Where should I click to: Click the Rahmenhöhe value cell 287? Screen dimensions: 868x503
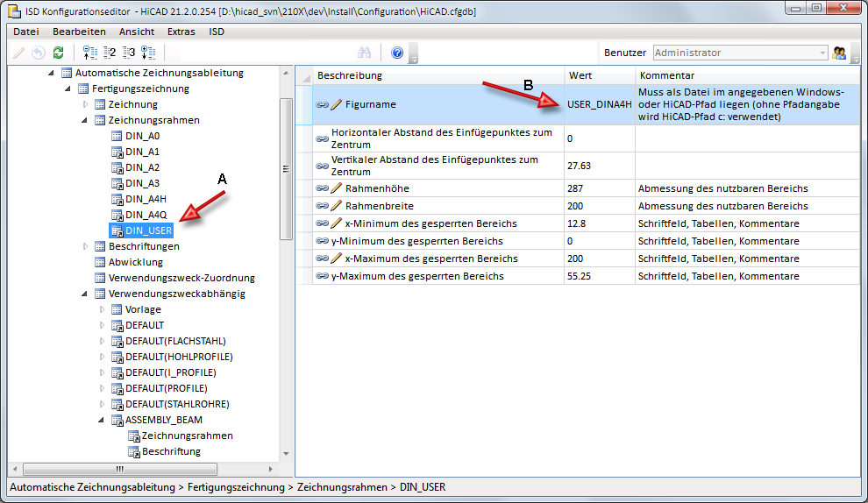pyautogui.click(x=598, y=188)
